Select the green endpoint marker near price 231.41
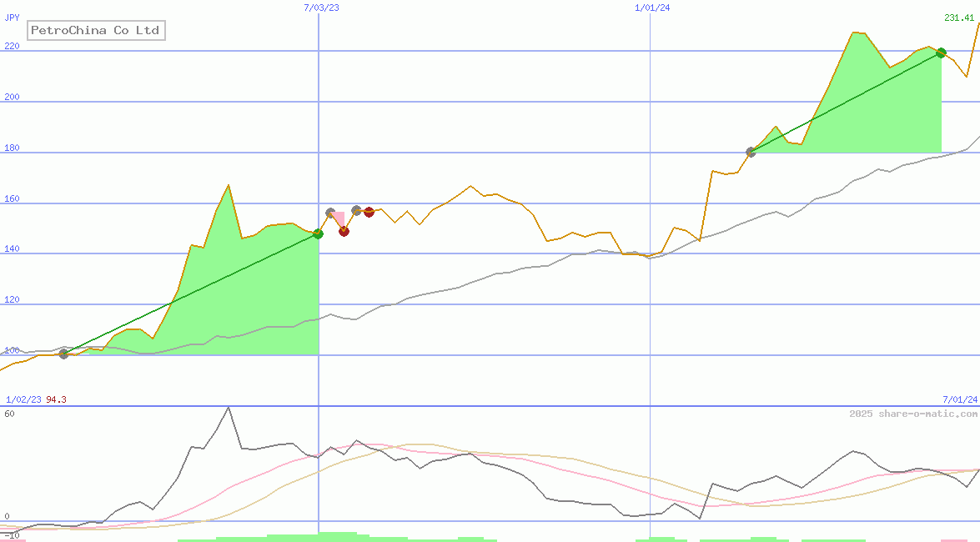The width and height of the screenshot is (980, 542). [x=941, y=53]
